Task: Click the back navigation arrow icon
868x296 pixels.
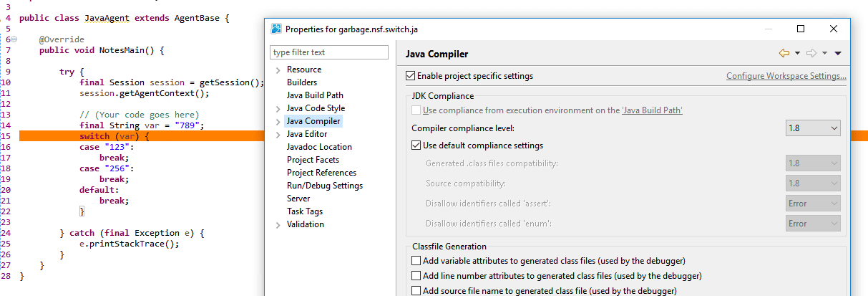Action: (x=784, y=53)
